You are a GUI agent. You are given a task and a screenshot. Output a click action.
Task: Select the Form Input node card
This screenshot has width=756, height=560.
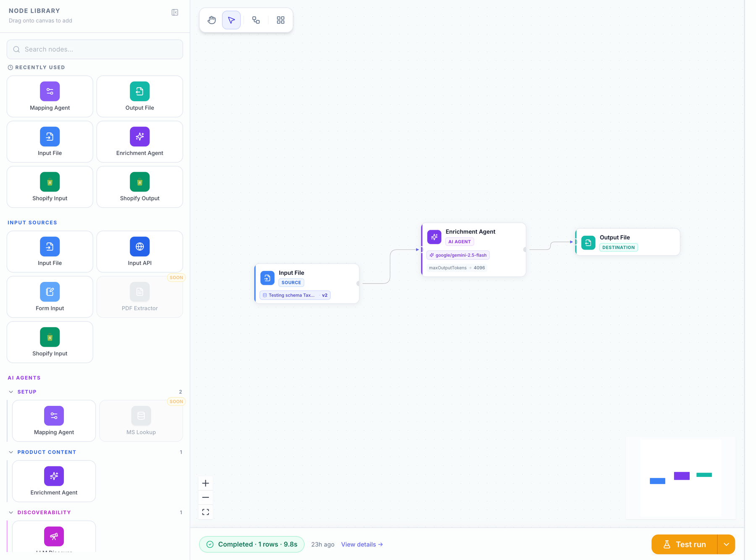[x=50, y=297]
